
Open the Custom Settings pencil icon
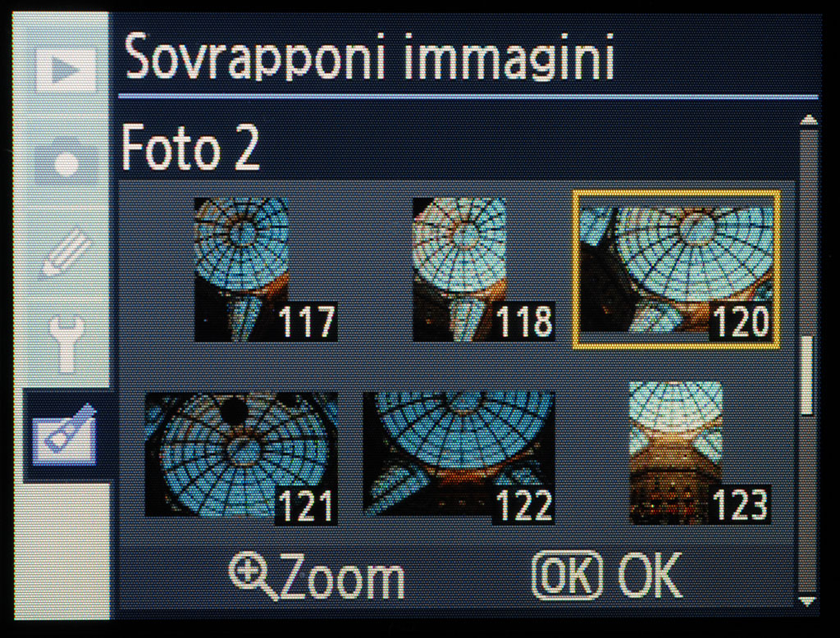[x=66, y=252]
